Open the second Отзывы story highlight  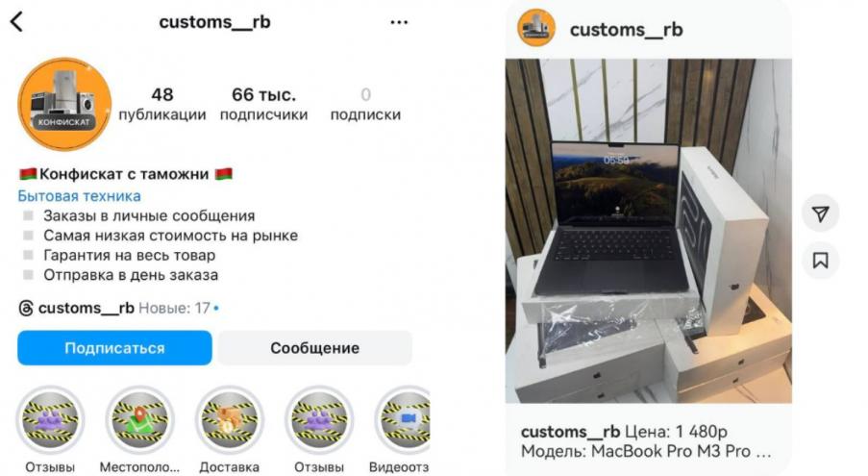click(319, 420)
